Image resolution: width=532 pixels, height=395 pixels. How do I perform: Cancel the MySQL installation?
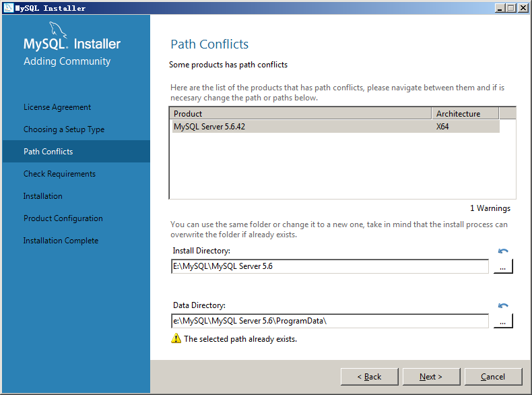point(493,377)
